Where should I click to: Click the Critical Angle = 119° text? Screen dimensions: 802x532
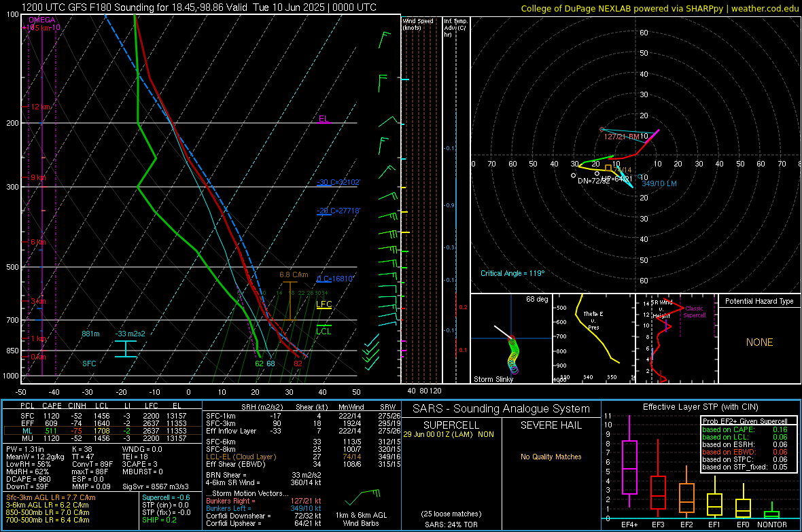tap(512, 273)
